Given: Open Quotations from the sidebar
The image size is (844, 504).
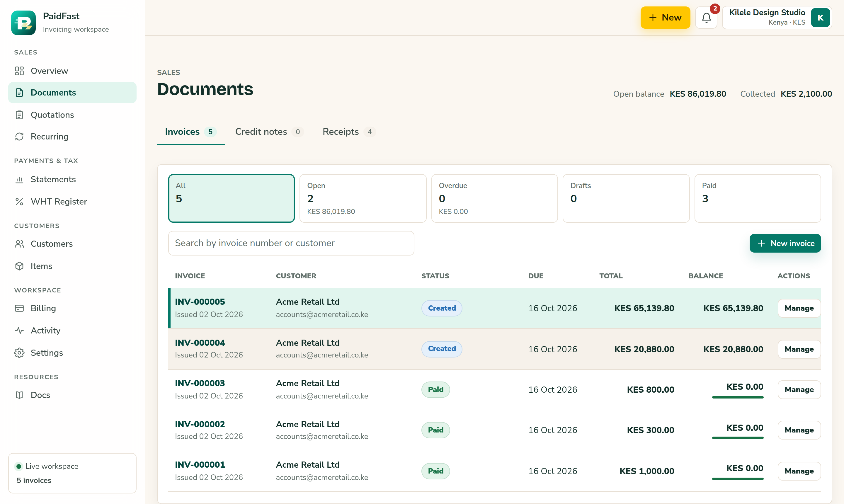Looking at the screenshot, I should click(72, 115).
